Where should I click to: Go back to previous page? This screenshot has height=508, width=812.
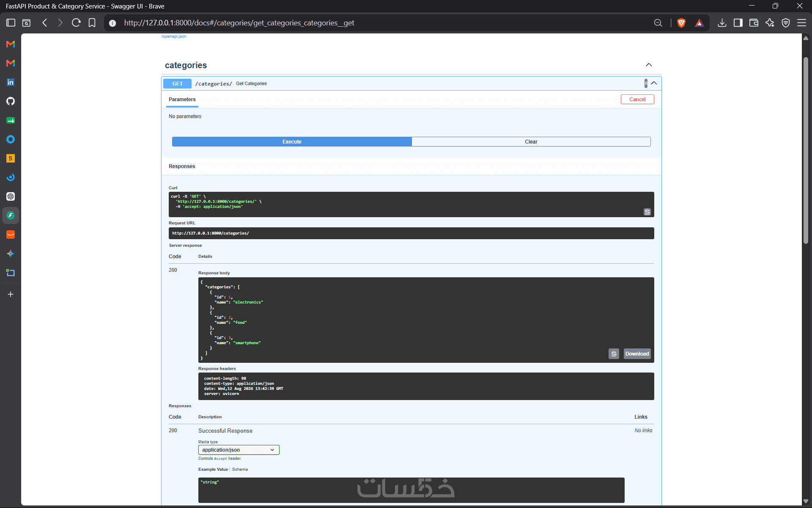click(x=45, y=23)
